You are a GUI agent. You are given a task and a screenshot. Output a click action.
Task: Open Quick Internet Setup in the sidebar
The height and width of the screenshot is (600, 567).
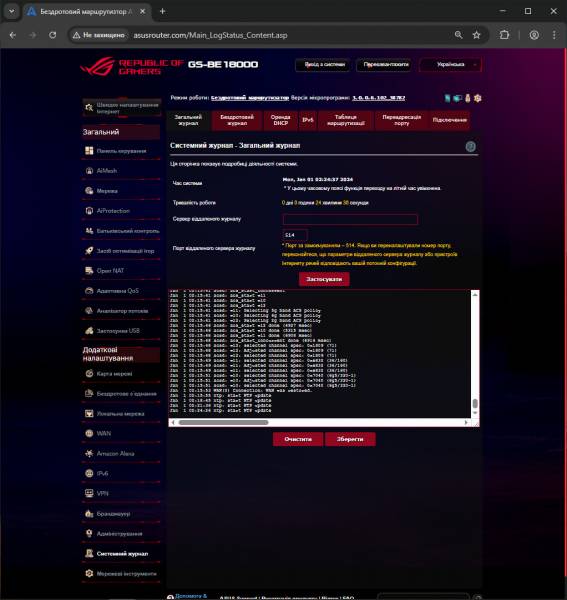[121, 108]
